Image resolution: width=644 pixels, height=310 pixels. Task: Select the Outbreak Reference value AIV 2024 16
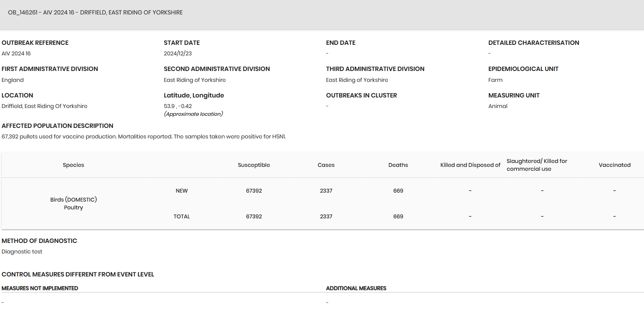(x=16, y=53)
